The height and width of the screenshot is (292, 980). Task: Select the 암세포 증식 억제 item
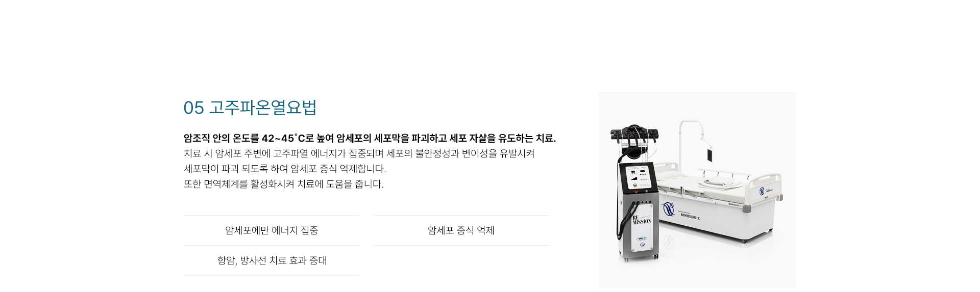click(461, 230)
